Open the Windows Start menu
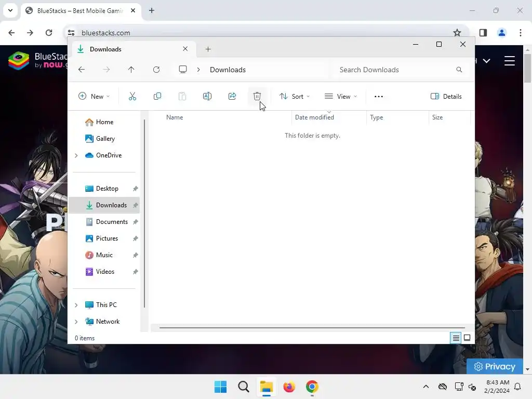 (x=220, y=387)
